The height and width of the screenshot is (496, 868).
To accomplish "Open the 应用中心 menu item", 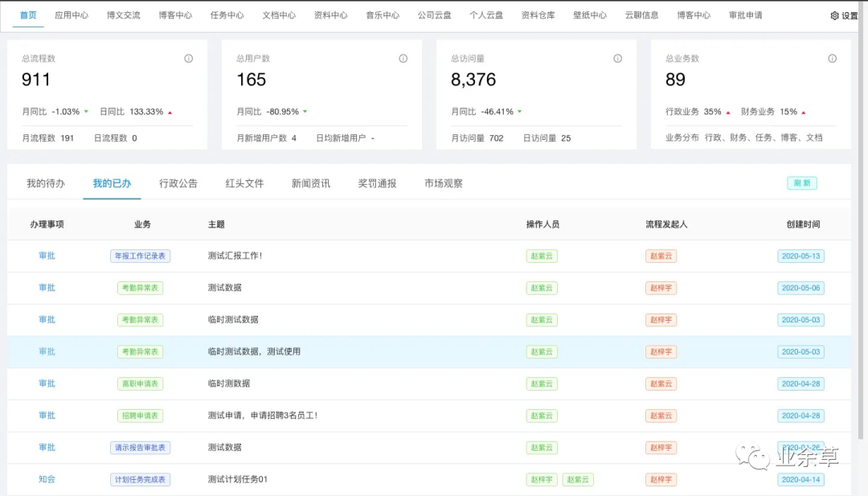I will tap(72, 15).
